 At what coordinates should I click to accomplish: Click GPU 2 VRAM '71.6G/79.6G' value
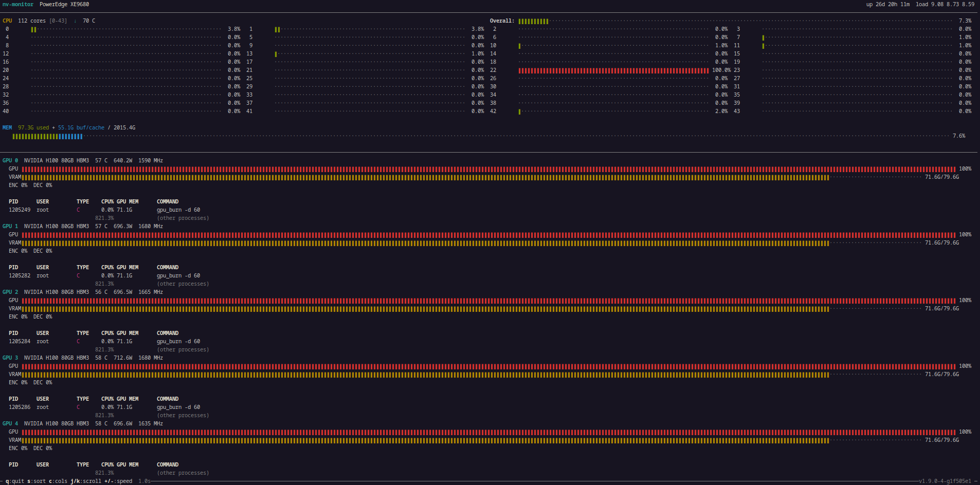coord(942,309)
